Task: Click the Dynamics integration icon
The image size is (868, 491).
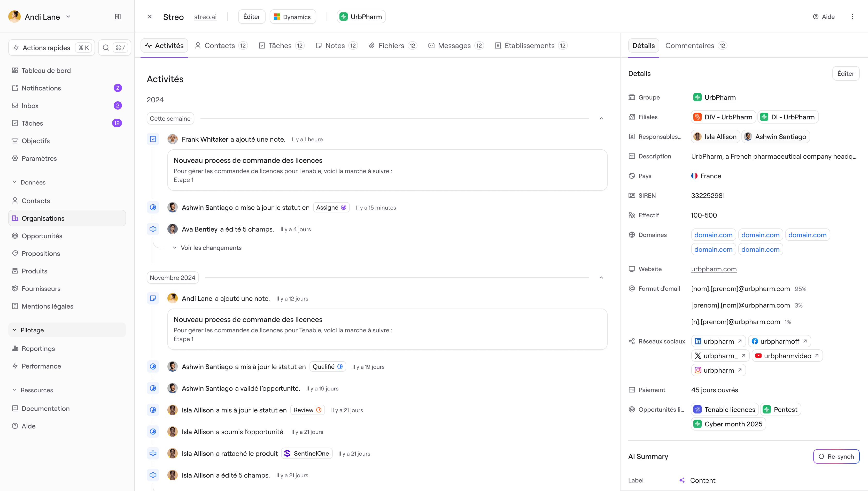Action: [277, 16]
